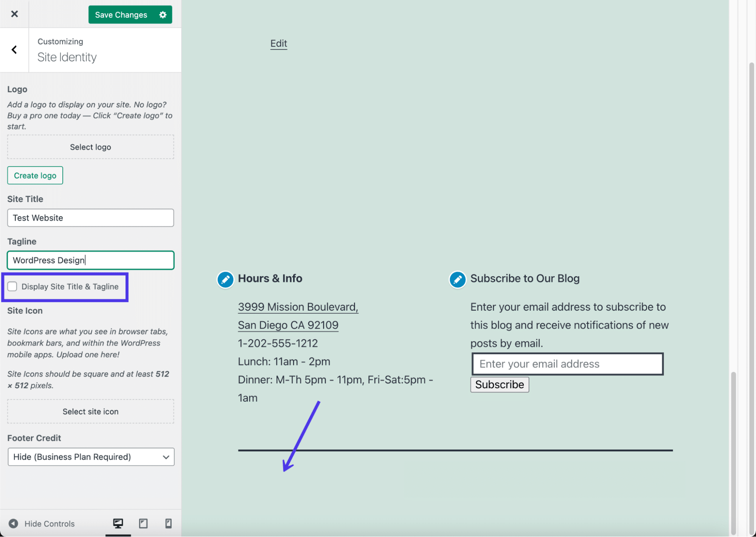Click the Edit link in preview

tap(279, 44)
